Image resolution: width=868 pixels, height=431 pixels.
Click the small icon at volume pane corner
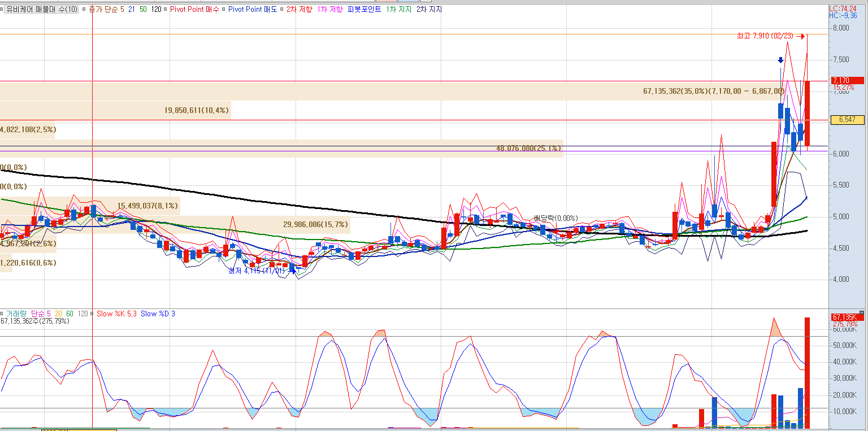[861, 312]
